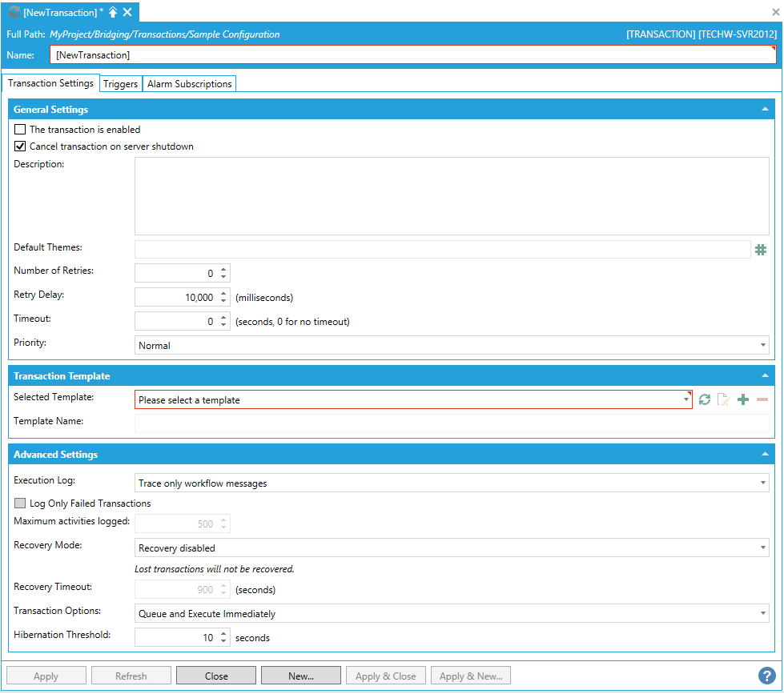Refresh the transaction template list
The height and width of the screenshot is (694, 784).
[704, 399]
